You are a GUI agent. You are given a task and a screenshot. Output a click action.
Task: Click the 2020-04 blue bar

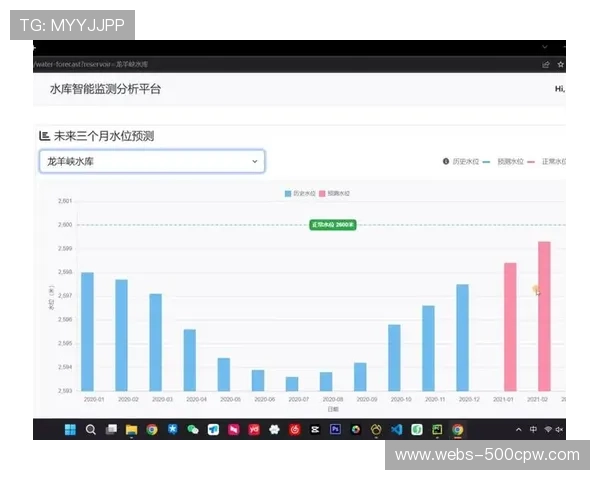point(190,360)
